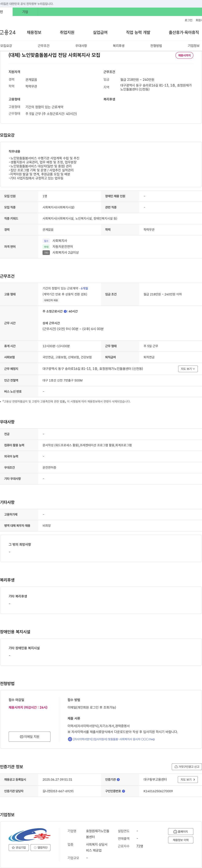
Task: Open 출산휴가·육아휴직 main menu
Action: pos(184,32)
